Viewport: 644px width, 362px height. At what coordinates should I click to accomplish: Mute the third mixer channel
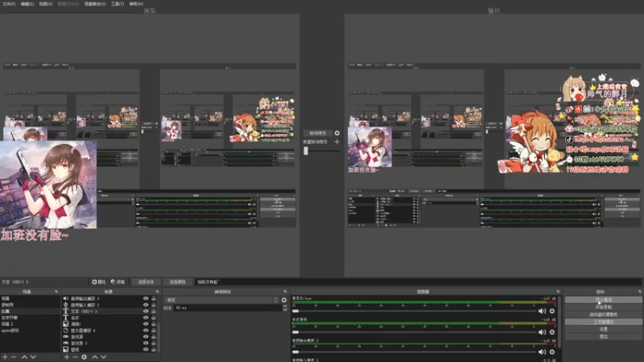point(542,352)
